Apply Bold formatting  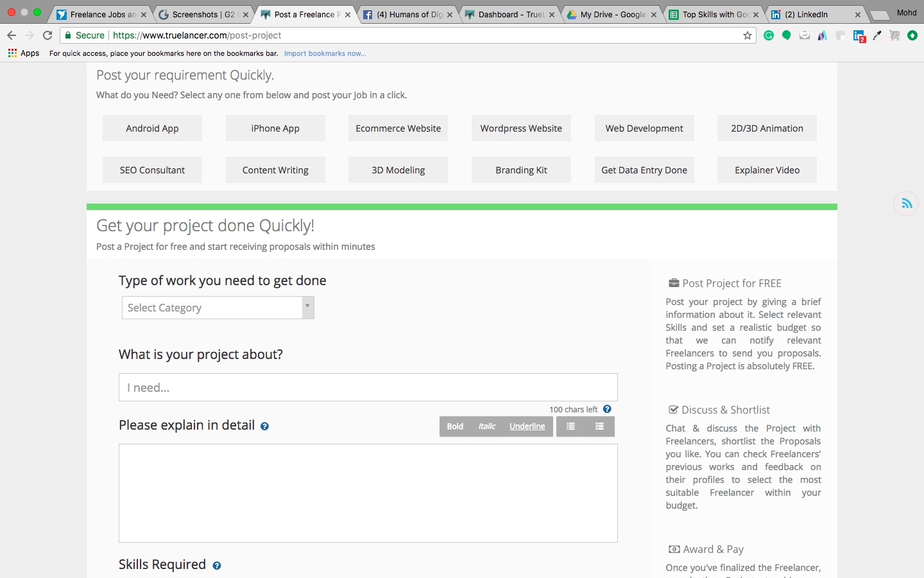455,426
